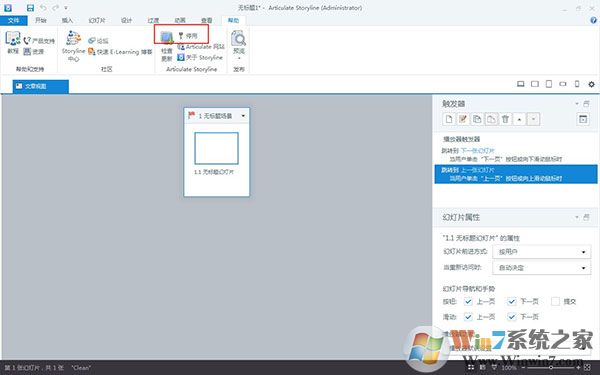Click the fit-to-window icon in status bar
Screen dimensions: 600x375
(587, 368)
